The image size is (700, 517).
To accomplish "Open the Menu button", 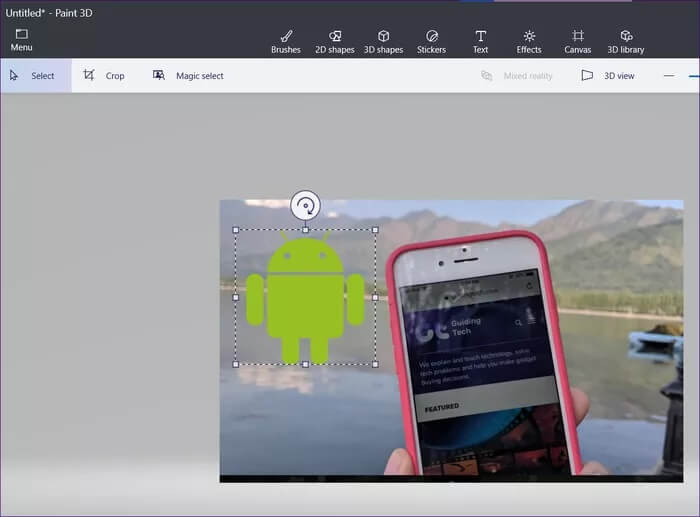I will click(x=21, y=40).
